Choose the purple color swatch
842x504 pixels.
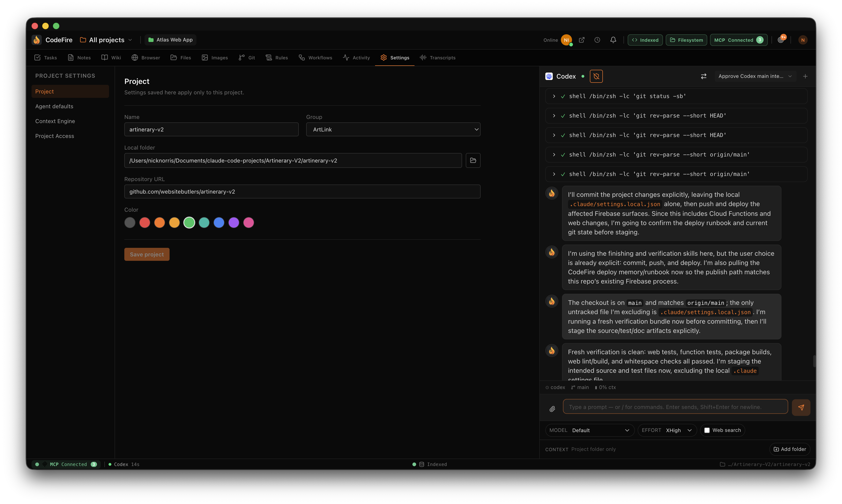point(234,223)
